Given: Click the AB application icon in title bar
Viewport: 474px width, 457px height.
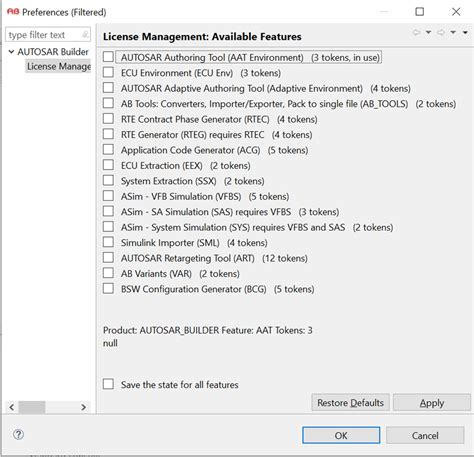Looking at the screenshot, I should [13, 12].
